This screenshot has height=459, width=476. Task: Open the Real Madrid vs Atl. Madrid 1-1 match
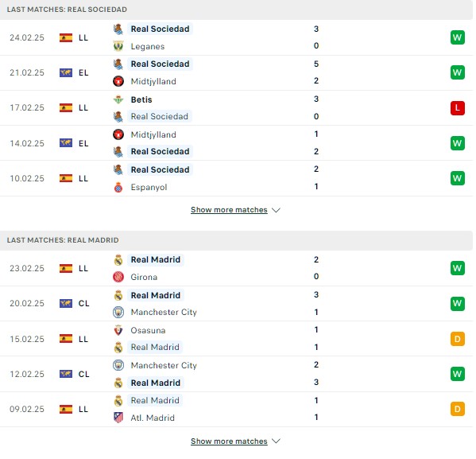click(236, 409)
